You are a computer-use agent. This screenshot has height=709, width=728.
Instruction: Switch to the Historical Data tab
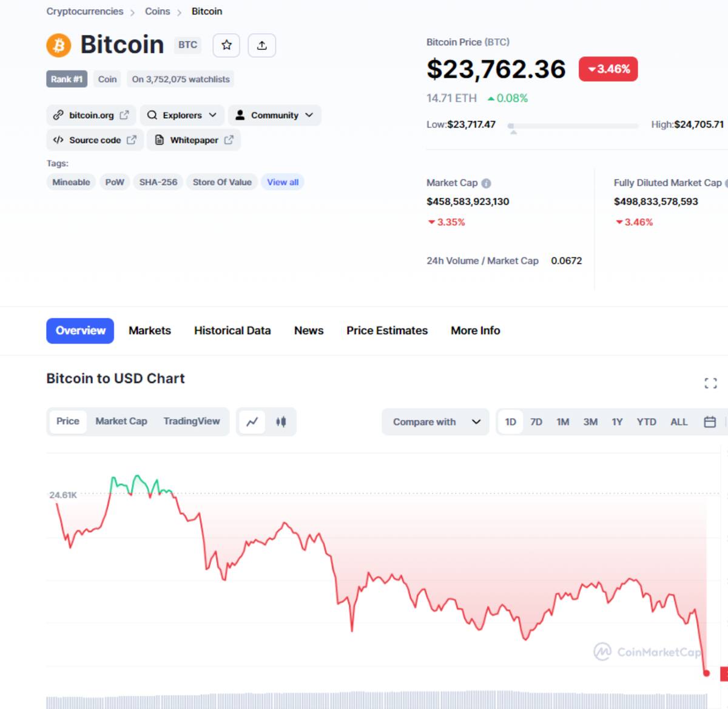click(x=232, y=331)
